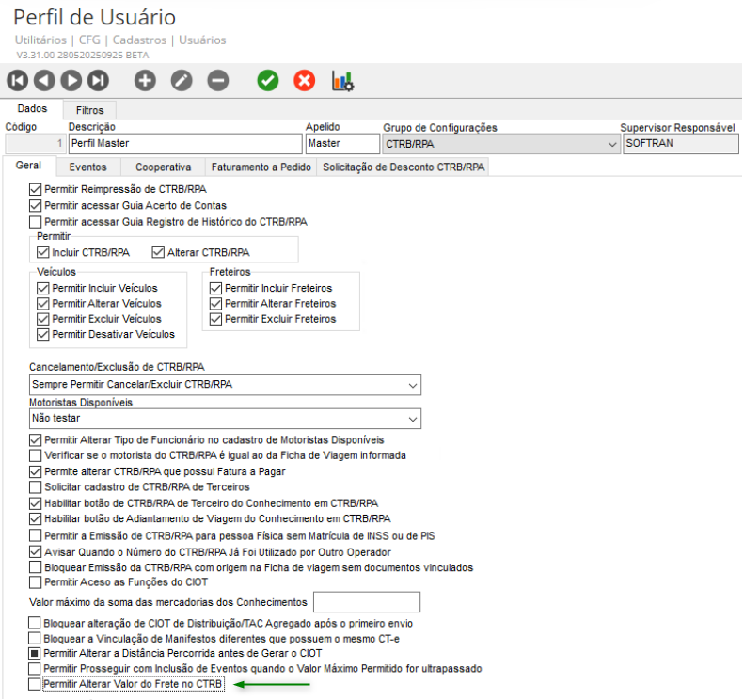Image resolution: width=744 pixels, height=700 pixels.
Task: Open Solicitação de Desconto CTRB/RPA tab
Action: (404, 167)
